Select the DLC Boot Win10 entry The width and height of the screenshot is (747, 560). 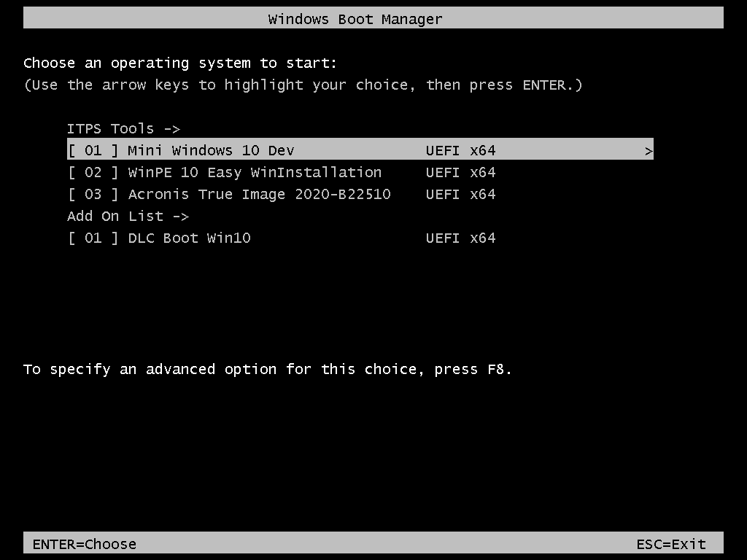[282, 238]
